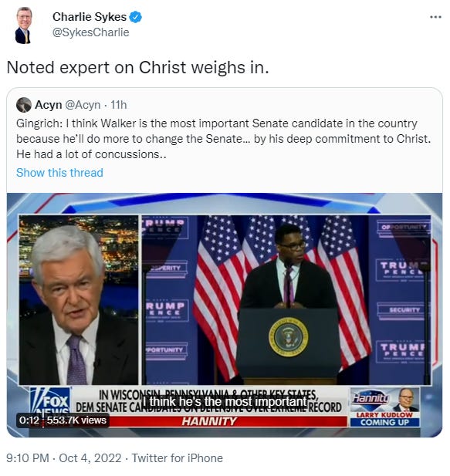Viewport: 450px width, 476px height.
Task: Open the quoted tweet text about Walker
Action: [x=224, y=139]
